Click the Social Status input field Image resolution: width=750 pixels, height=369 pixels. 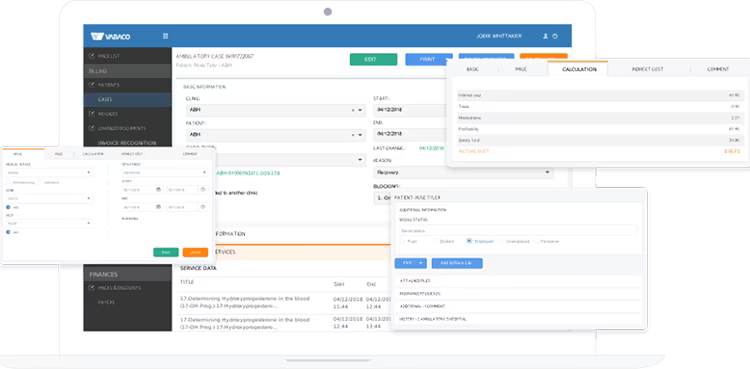(518, 231)
